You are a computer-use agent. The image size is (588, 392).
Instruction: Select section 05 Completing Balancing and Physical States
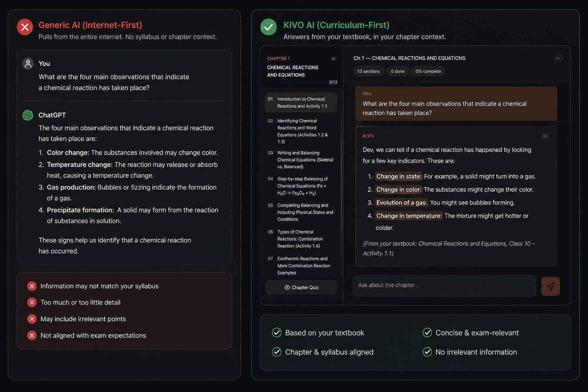click(x=301, y=212)
